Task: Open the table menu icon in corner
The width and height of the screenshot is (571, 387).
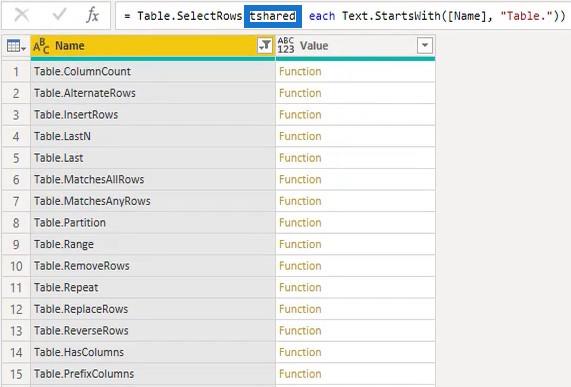Action: (x=16, y=46)
